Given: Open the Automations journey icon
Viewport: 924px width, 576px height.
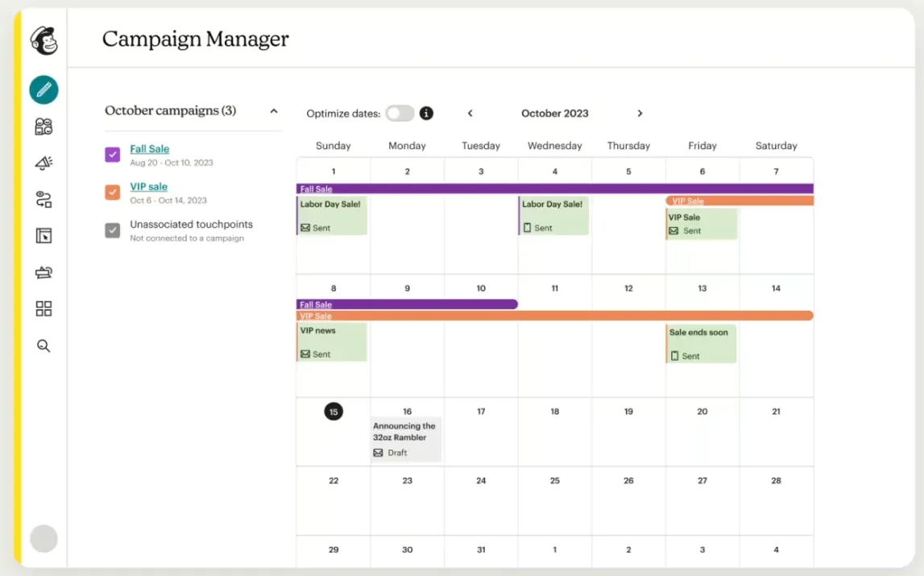Looking at the screenshot, I should pyautogui.click(x=44, y=200).
